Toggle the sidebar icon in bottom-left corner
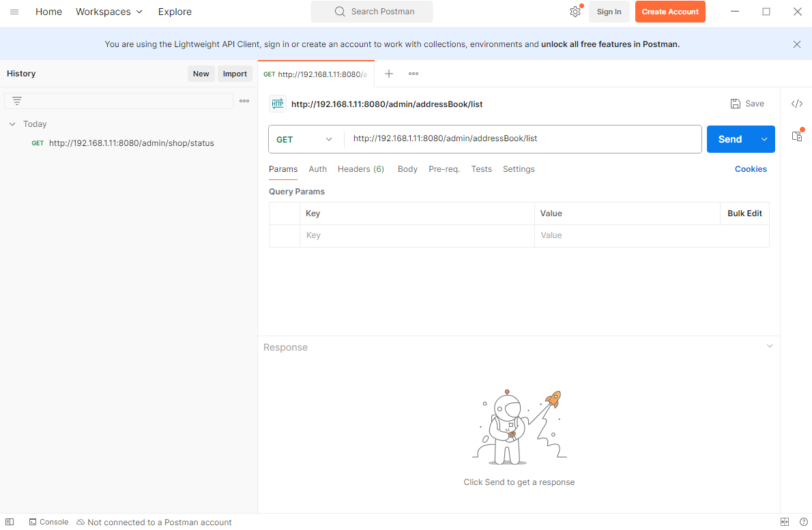 pyautogui.click(x=10, y=521)
